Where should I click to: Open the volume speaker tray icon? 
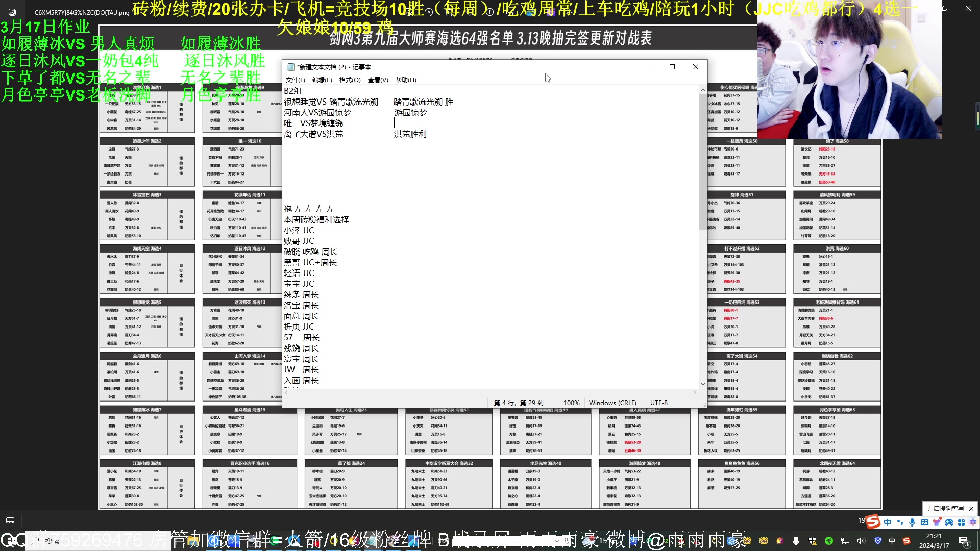[862, 541]
